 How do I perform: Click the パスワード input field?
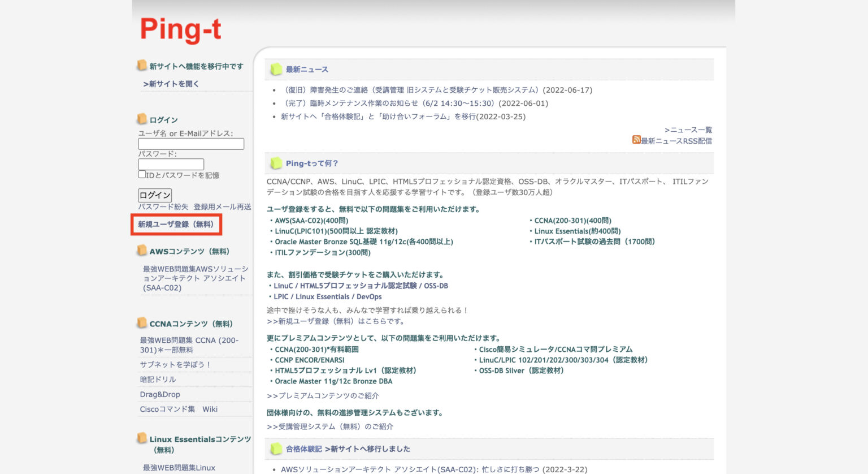point(170,164)
